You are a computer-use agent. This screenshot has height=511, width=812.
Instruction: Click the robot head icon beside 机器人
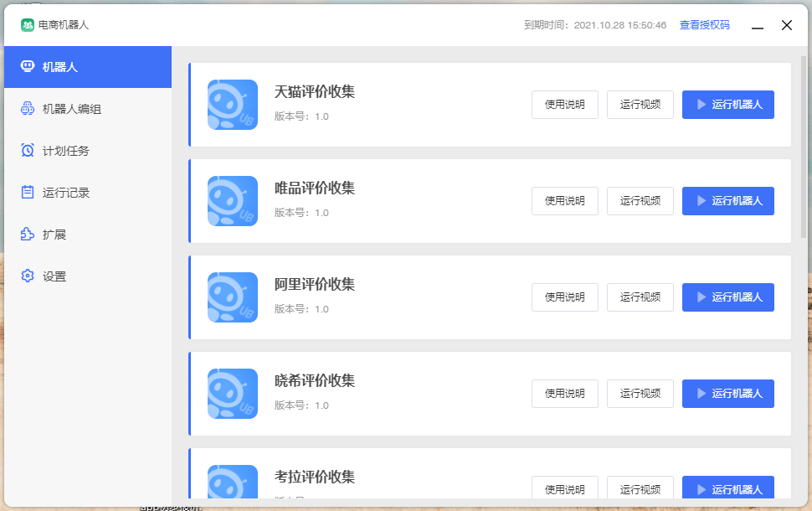pos(28,66)
